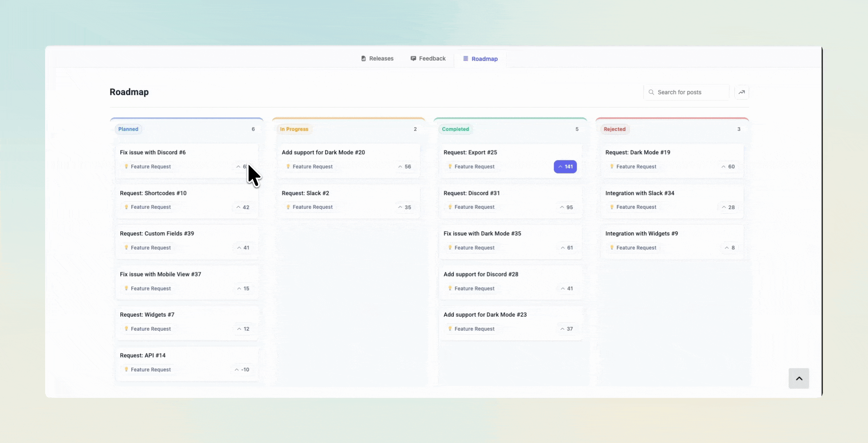Toggle the upvote on Request: Slack #2
This screenshot has width=868, height=443.
click(404, 207)
